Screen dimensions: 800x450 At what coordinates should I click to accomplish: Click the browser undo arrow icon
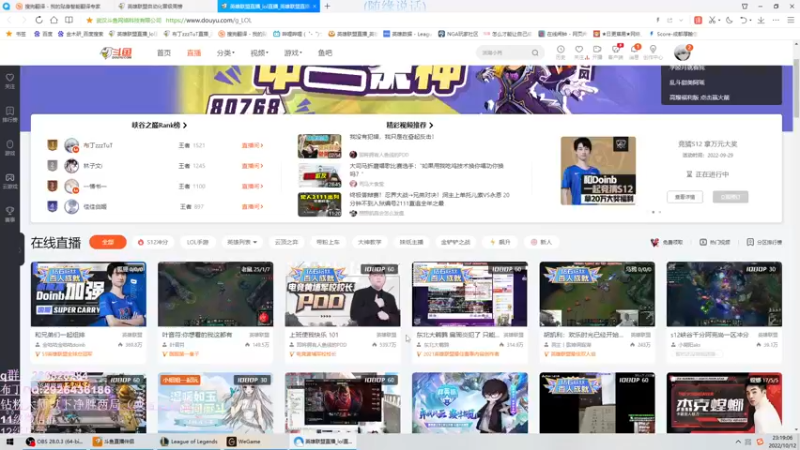(743, 20)
